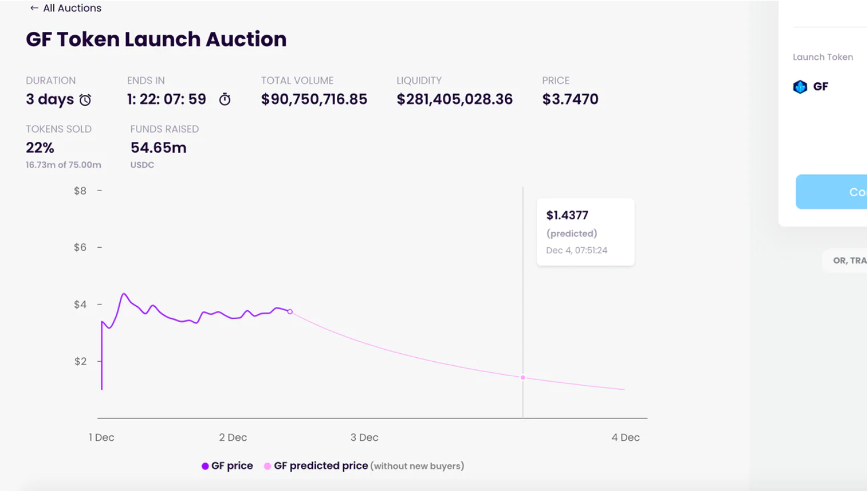The height and width of the screenshot is (491, 868).
Task: Click the current price $3.7470
Action: (x=570, y=100)
